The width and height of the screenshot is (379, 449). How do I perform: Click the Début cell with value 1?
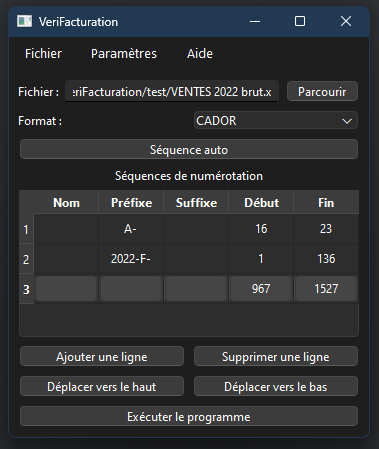(x=261, y=259)
